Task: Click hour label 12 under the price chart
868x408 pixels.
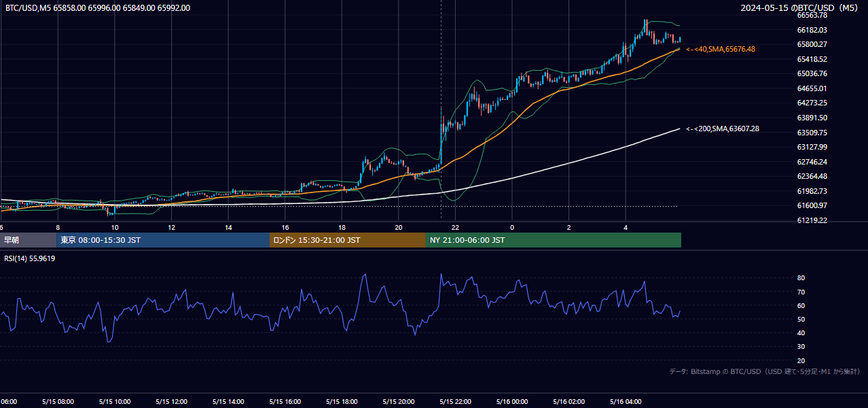Action: pyautogui.click(x=171, y=227)
